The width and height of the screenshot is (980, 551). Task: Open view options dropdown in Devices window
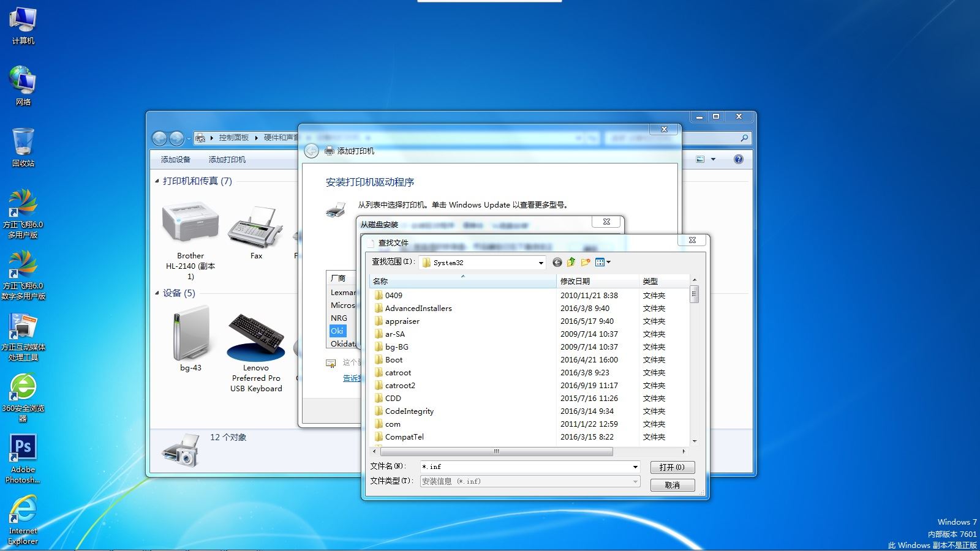point(713,159)
